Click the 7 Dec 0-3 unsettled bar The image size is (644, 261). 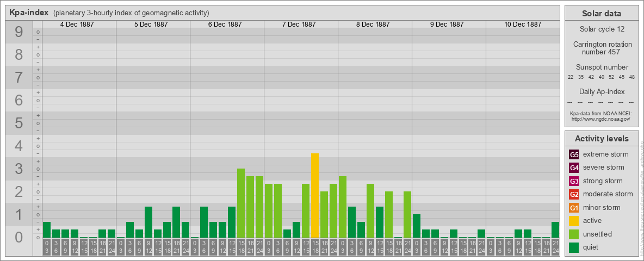pyautogui.click(x=269, y=210)
